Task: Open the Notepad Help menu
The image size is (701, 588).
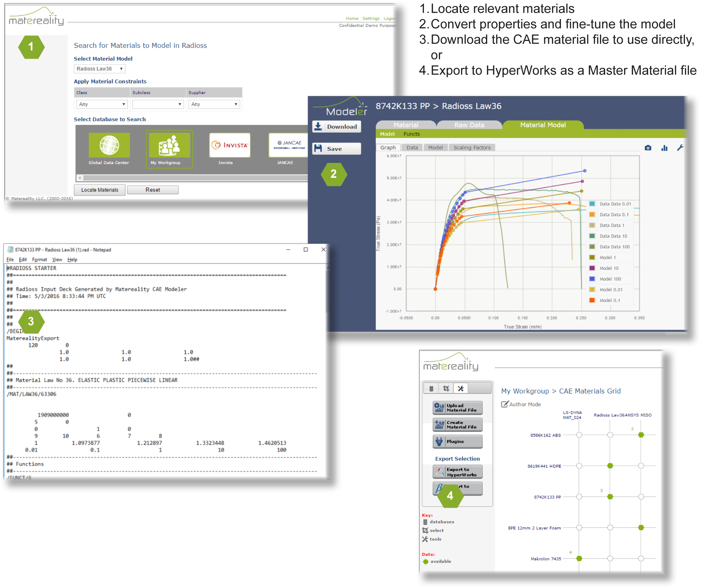Action: [72, 260]
